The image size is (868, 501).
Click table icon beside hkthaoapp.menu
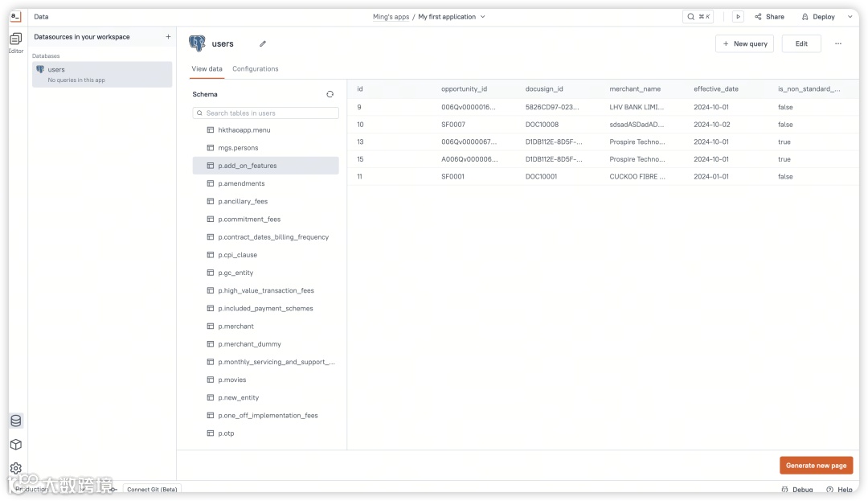(211, 129)
